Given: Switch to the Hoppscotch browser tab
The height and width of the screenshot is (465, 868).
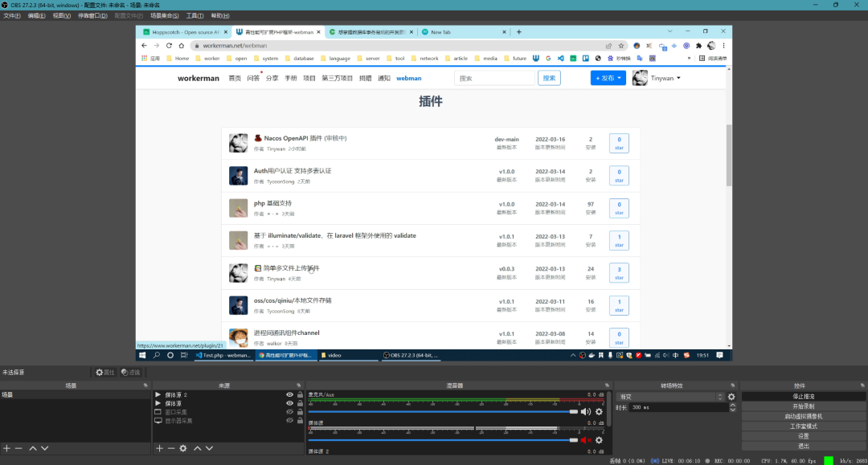Looking at the screenshot, I should click(x=181, y=32).
